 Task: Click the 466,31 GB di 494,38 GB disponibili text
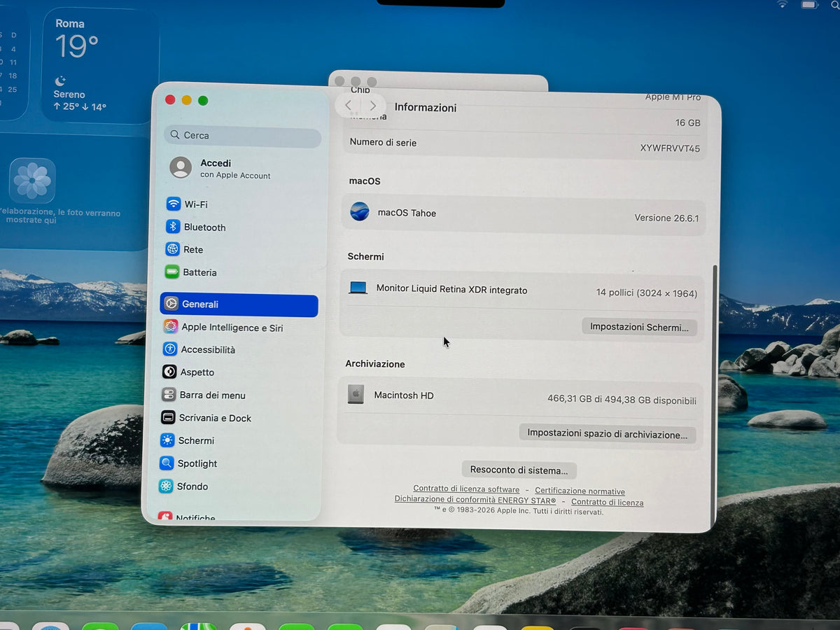tap(622, 400)
